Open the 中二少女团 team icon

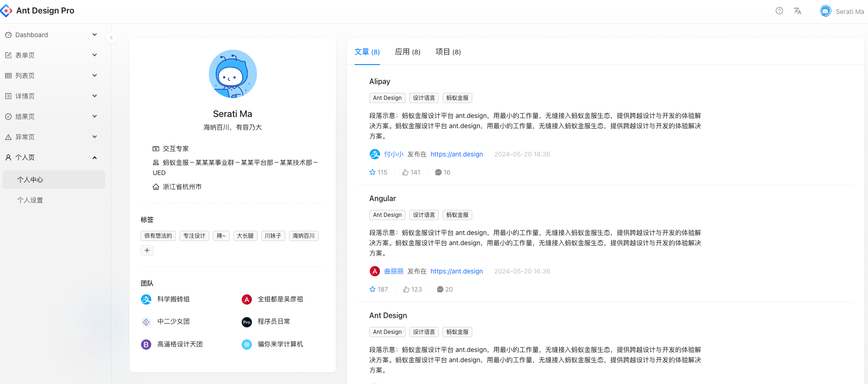(x=146, y=322)
